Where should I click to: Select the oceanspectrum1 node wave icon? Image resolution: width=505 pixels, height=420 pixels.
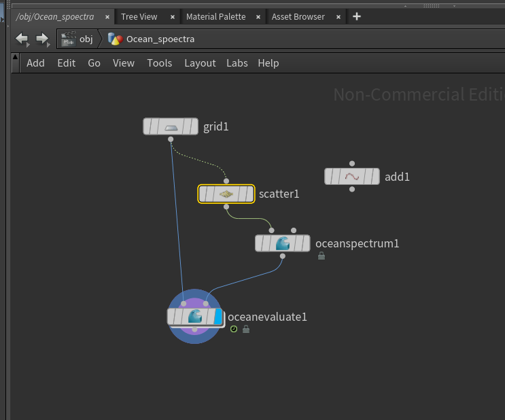(283, 243)
